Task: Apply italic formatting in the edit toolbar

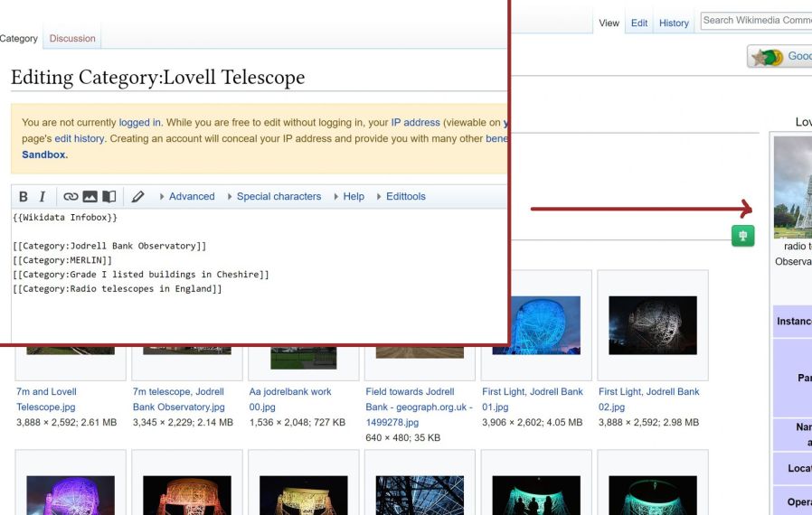Action: click(x=42, y=197)
